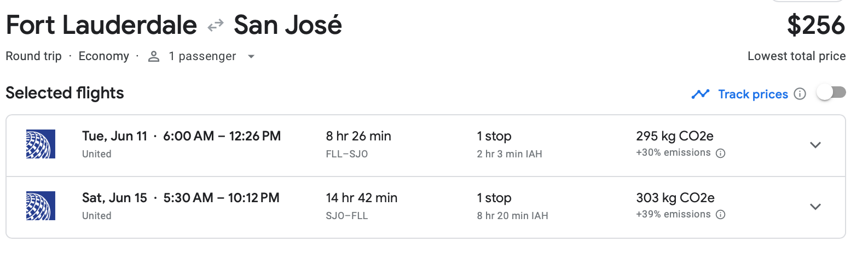Click the $256 lowest total price
This screenshot has height=259, width=868.
[815, 26]
